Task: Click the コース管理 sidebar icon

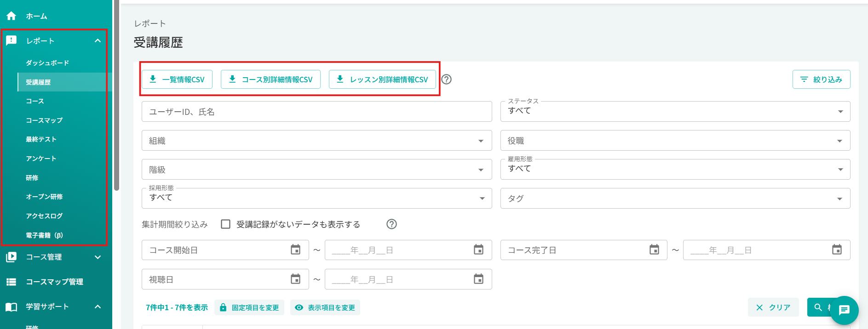Action: 11,257
